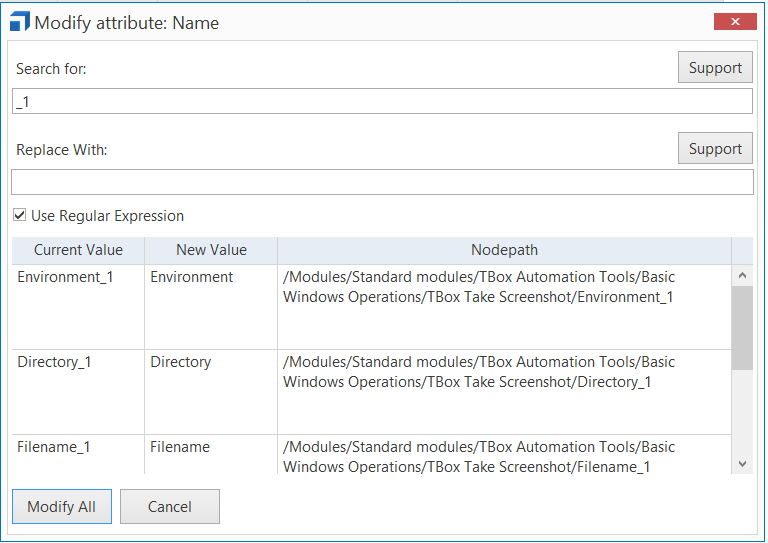
Task: Toggle the Use Regular Expression checkbox
Action: tap(20, 216)
